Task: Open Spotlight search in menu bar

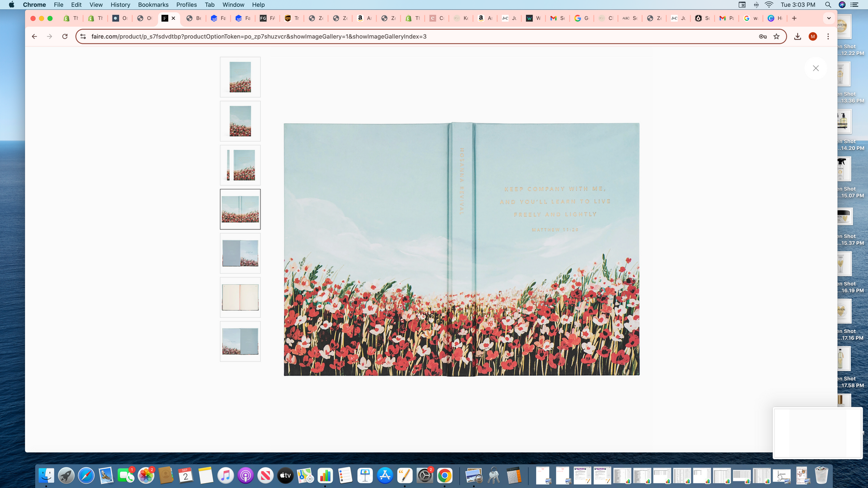Action: (828, 5)
